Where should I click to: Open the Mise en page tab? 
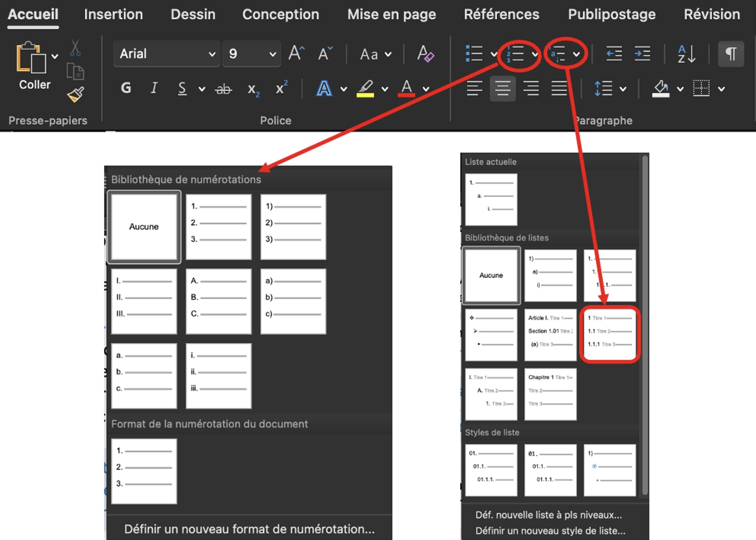tap(391, 15)
